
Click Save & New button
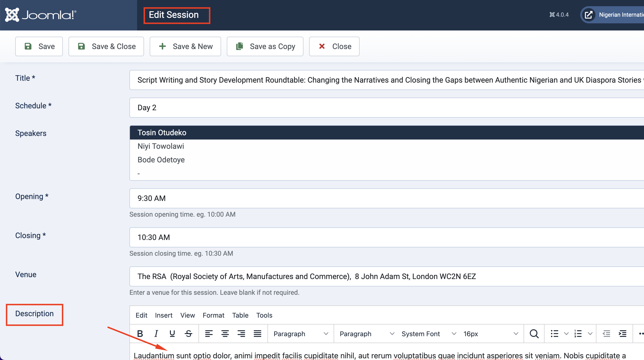click(x=185, y=46)
